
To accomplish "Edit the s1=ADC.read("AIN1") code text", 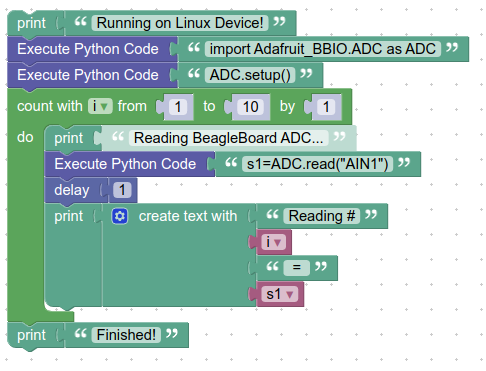I will pyautogui.click(x=317, y=164).
